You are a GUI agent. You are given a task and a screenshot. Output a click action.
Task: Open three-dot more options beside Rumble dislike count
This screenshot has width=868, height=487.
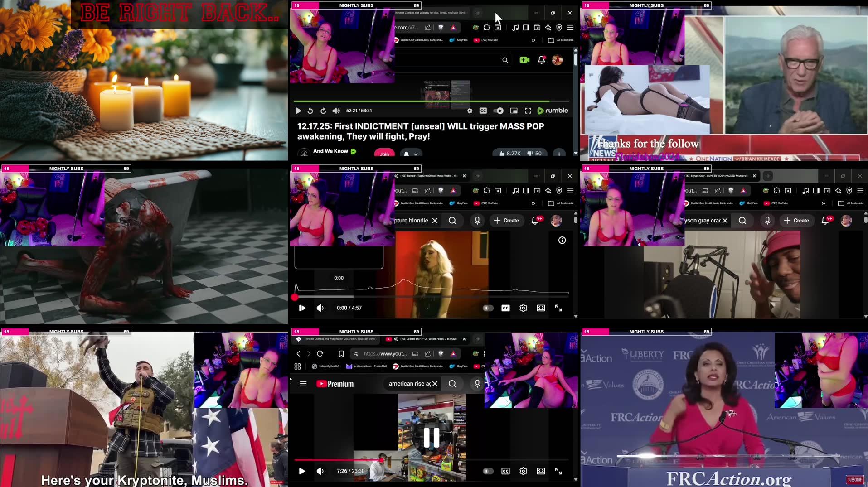coord(559,154)
